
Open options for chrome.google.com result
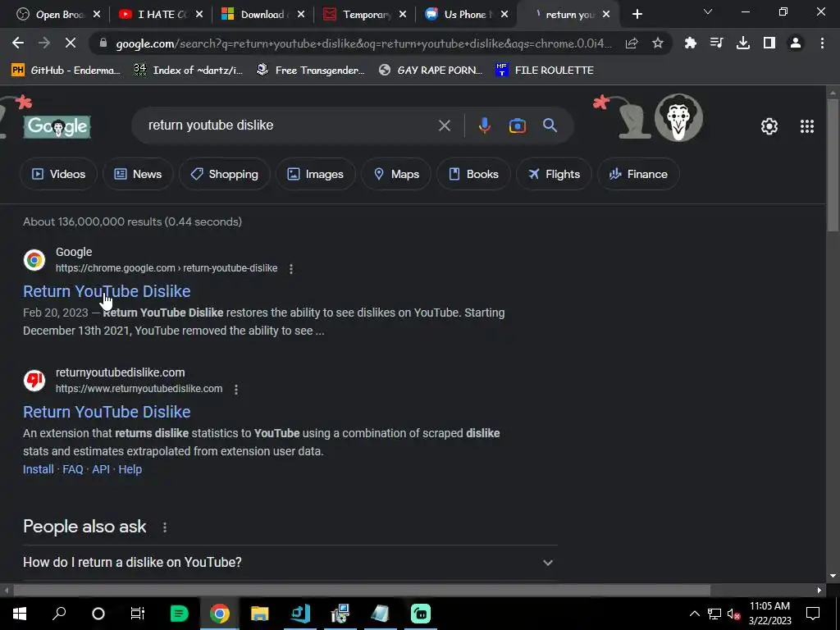[291, 269]
